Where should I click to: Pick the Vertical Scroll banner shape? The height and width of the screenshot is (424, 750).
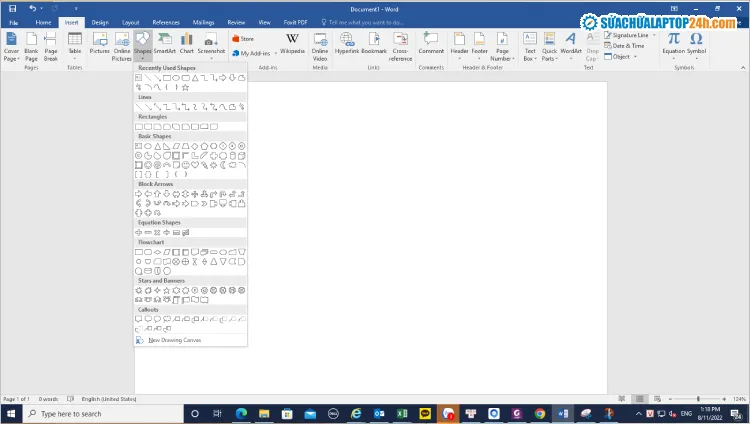tap(176, 300)
